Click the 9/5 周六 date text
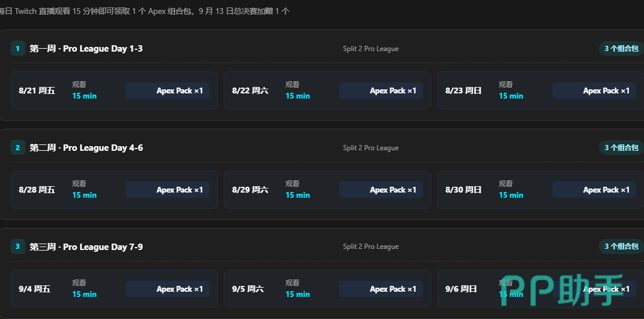The image size is (644, 319). click(x=248, y=289)
